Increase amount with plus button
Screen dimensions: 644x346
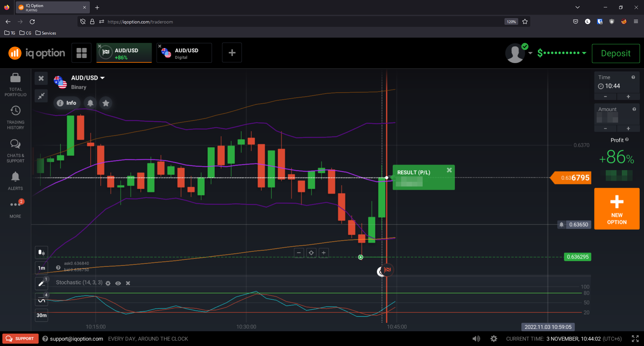coord(628,129)
